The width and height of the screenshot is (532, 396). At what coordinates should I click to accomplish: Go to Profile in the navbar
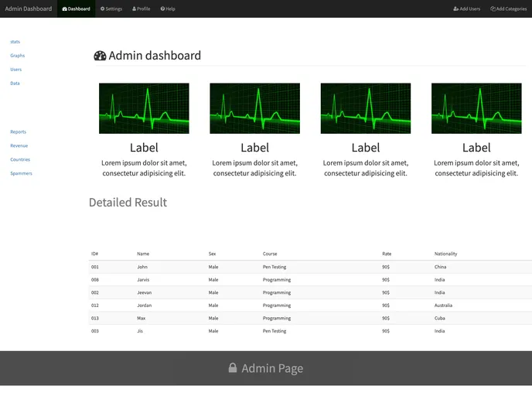142,9
